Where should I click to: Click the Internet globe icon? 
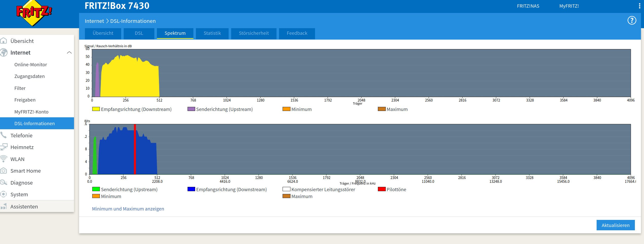point(4,53)
